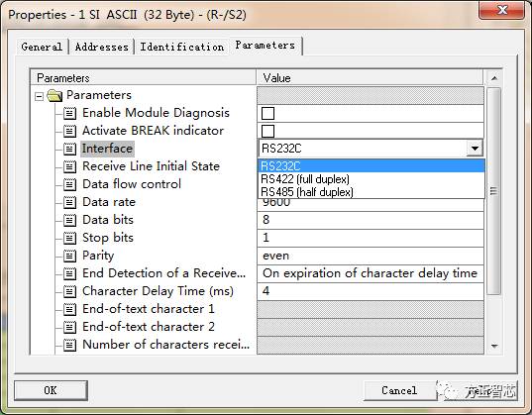Screen dimensions: 532x415
Task: Select the Interface tree row label
Action: [107, 149]
